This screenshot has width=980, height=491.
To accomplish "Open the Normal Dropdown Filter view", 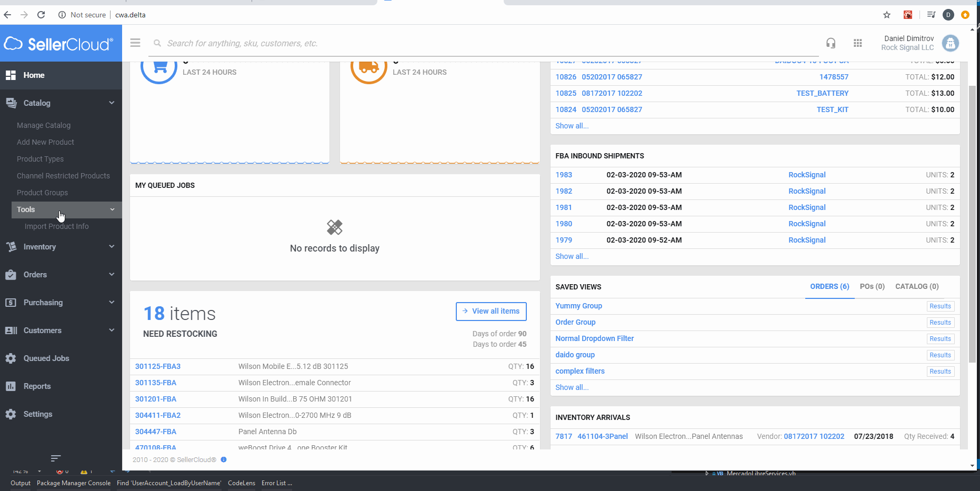I will 595,338.
